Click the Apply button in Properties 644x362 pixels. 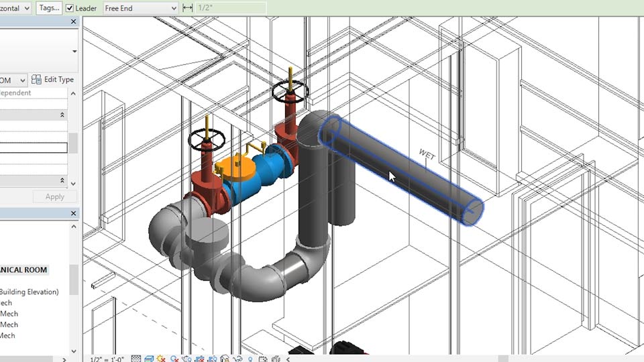pyautogui.click(x=54, y=196)
